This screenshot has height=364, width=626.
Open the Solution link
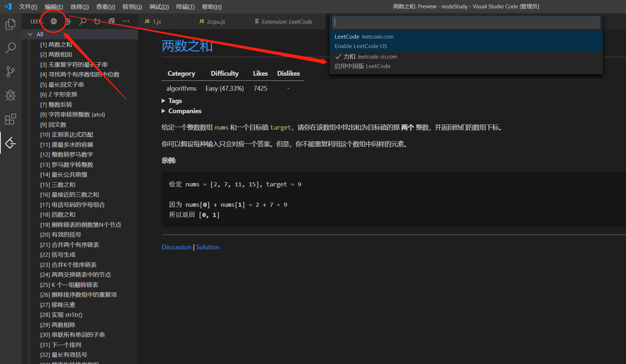208,247
